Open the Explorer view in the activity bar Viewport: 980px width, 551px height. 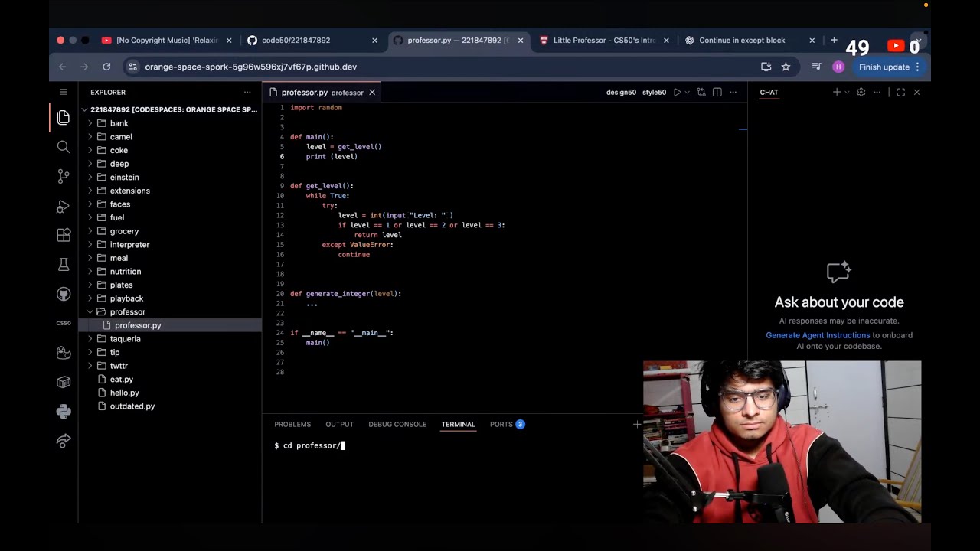tap(64, 117)
